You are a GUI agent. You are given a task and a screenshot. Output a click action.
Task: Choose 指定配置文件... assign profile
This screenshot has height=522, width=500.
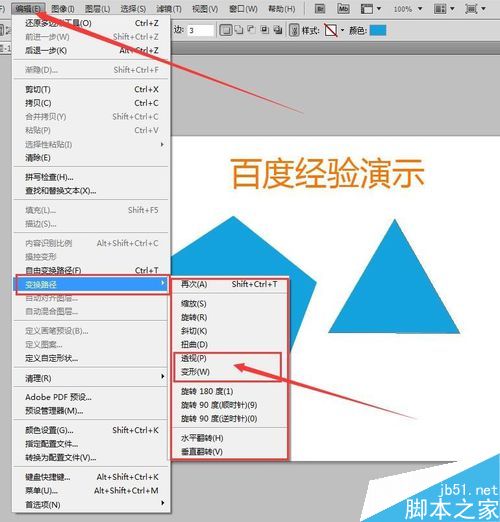pos(92,444)
